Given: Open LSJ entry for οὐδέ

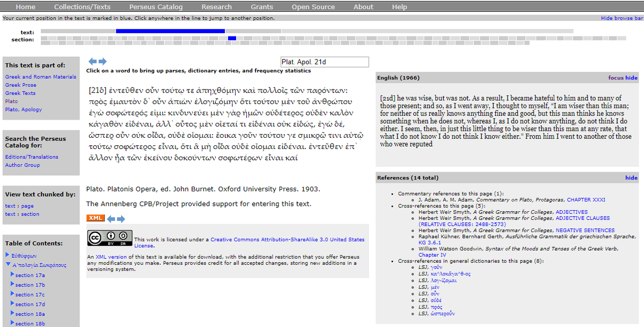Looking at the screenshot, I should [436, 300].
